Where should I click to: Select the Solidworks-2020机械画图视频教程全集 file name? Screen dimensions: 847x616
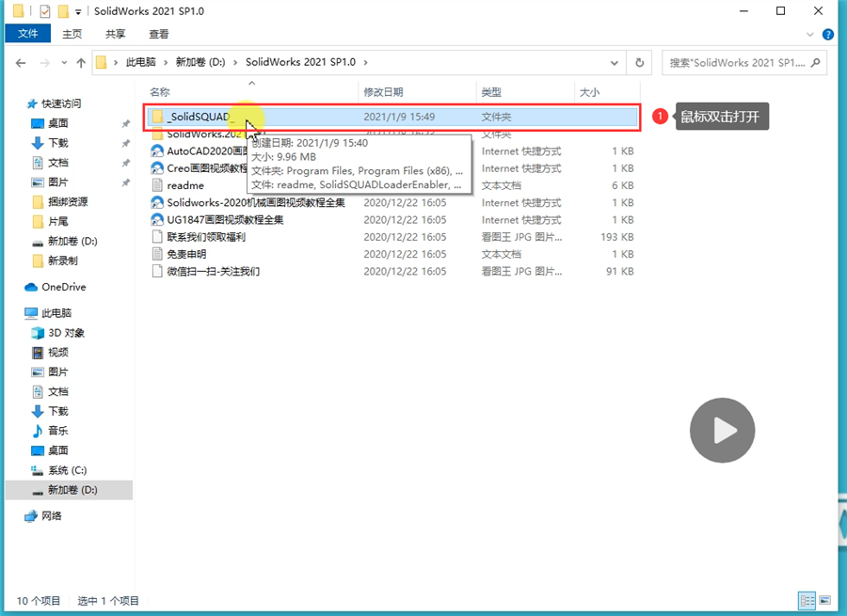(x=255, y=202)
